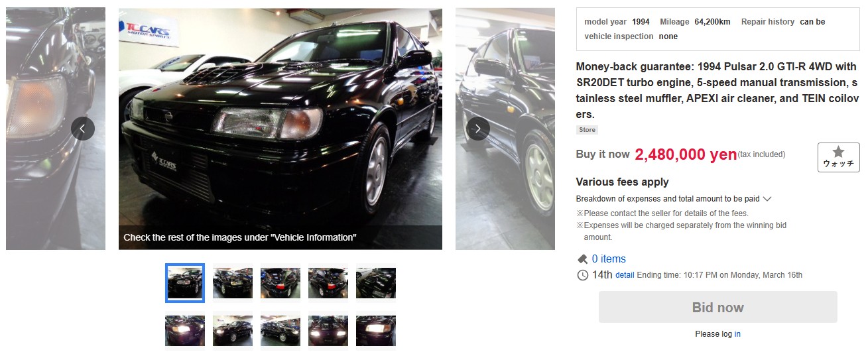Follow the log in link
This screenshot has width=868, height=352.
coord(737,334)
